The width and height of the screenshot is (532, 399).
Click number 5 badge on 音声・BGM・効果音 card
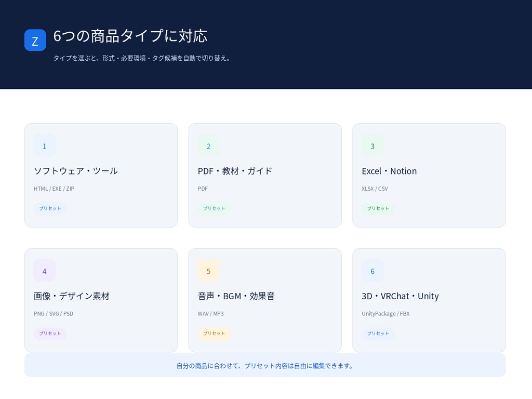[x=209, y=271]
